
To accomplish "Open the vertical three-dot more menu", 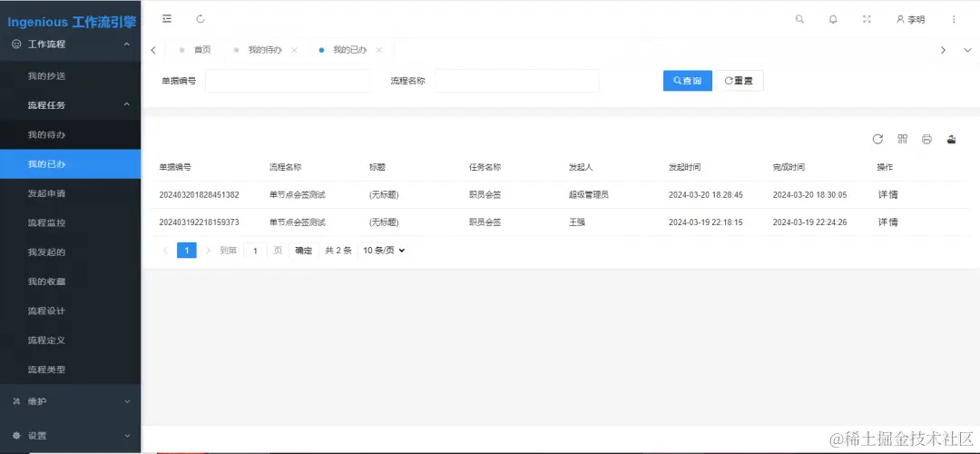I will (x=954, y=19).
